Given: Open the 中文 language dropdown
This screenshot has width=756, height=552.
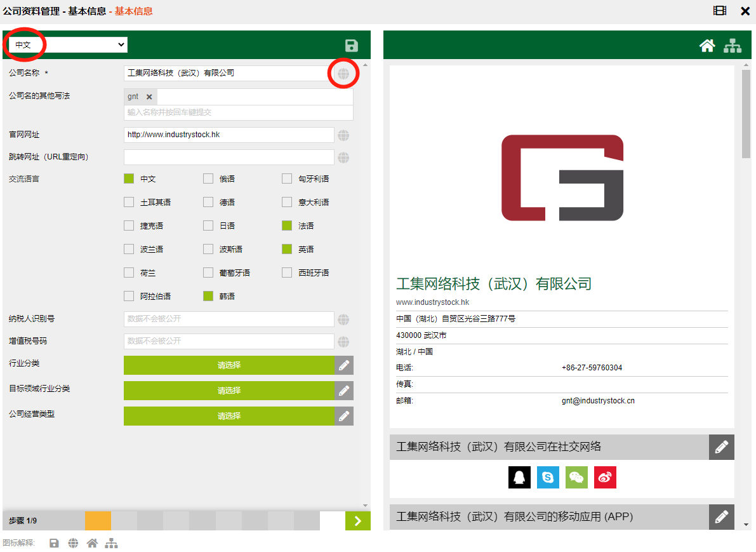Looking at the screenshot, I should tap(69, 45).
